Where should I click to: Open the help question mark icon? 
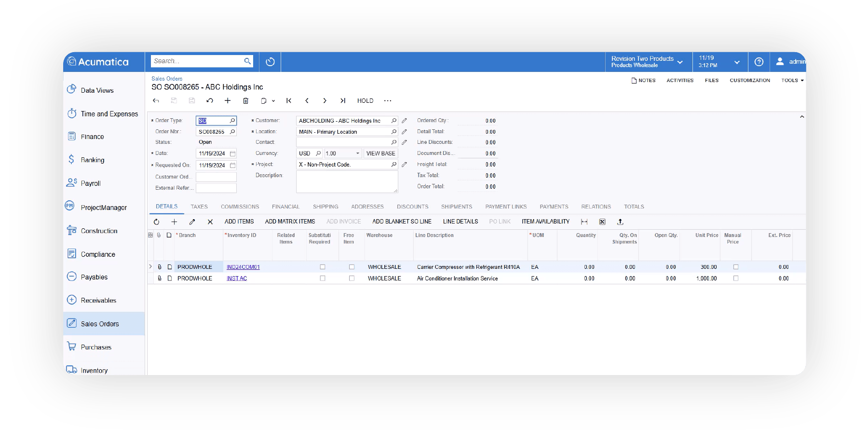(759, 62)
